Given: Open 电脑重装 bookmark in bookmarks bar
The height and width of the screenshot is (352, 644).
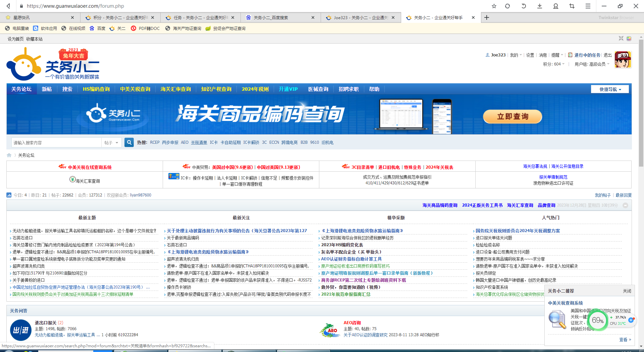Looking at the screenshot, I should pos(17,29).
